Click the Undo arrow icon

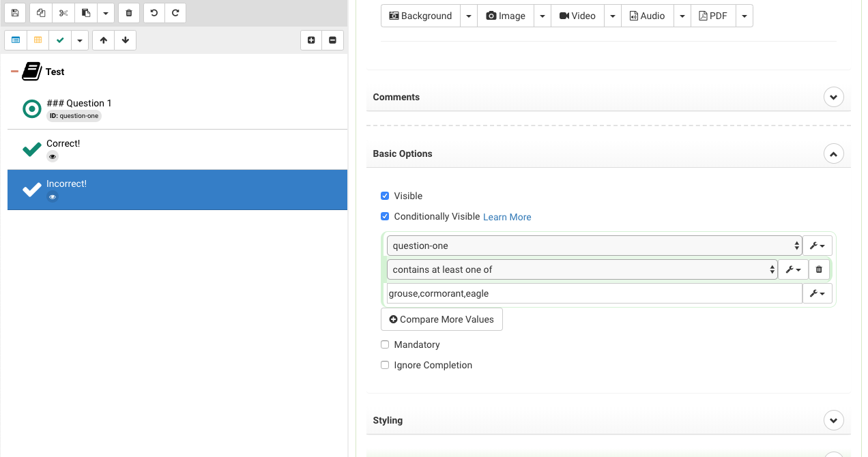tap(154, 13)
